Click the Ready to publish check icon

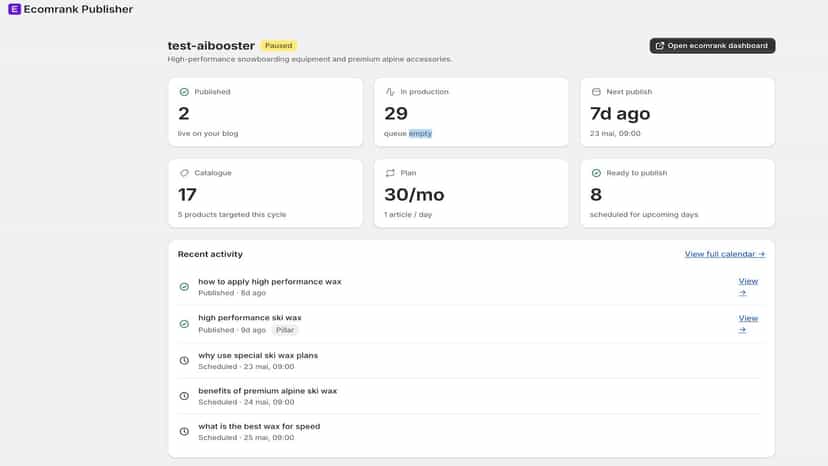pos(596,173)
